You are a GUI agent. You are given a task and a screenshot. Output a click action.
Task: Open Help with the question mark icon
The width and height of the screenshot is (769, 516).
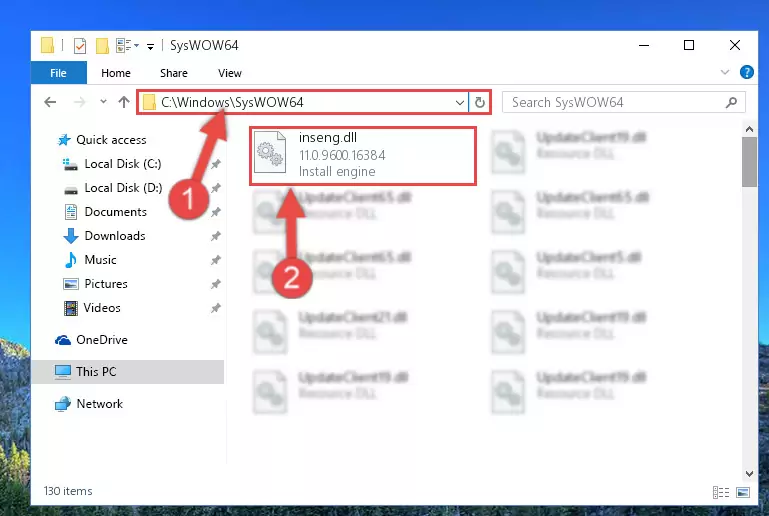click(746, 73)
